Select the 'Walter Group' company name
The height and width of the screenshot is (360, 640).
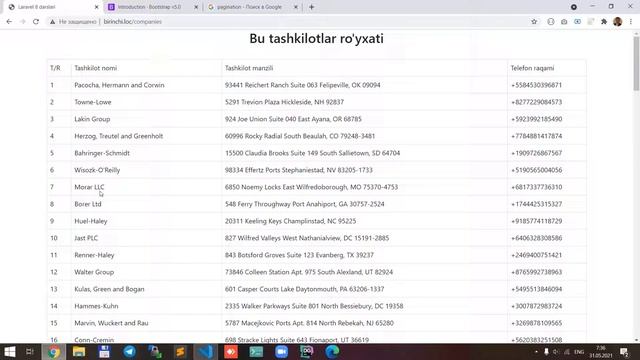94,272
